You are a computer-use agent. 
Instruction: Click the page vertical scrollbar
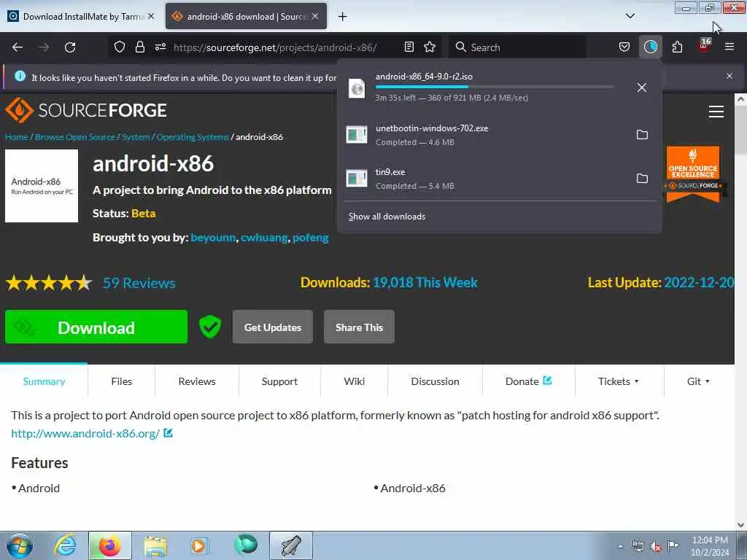(x=740, y=312)
